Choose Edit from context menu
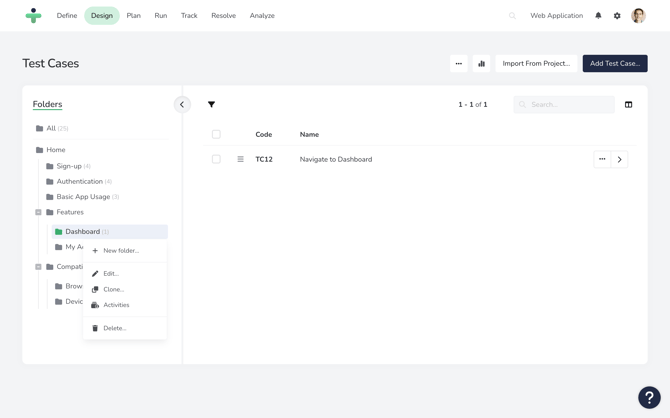The width and height of the screenshot is (670, 418). [125, 274]
